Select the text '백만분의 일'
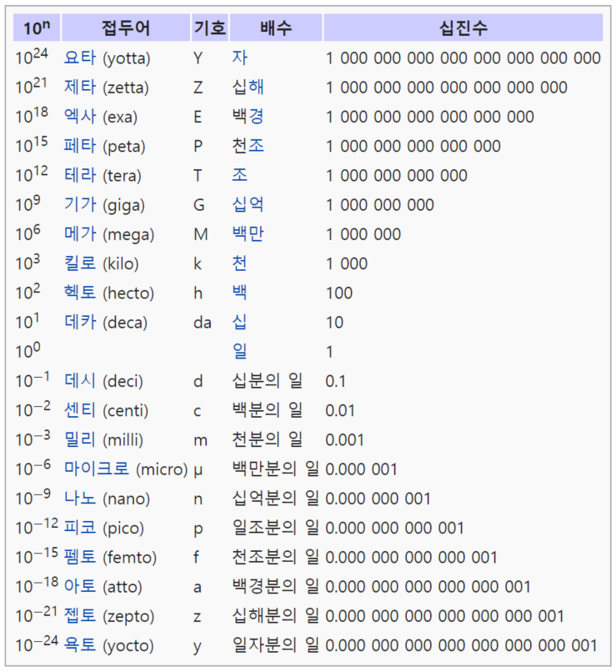Screen dimensions: 616x672 pyautogui.click(x=275, y=469)
